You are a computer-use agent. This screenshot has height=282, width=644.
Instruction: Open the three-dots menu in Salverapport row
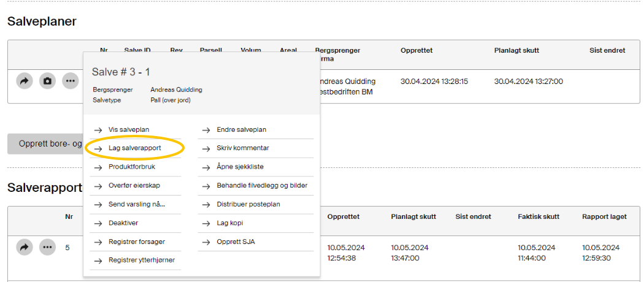point(47,248)
